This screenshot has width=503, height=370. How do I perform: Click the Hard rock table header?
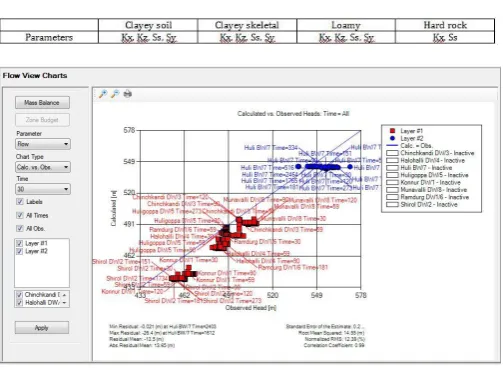tap(445, 25)
